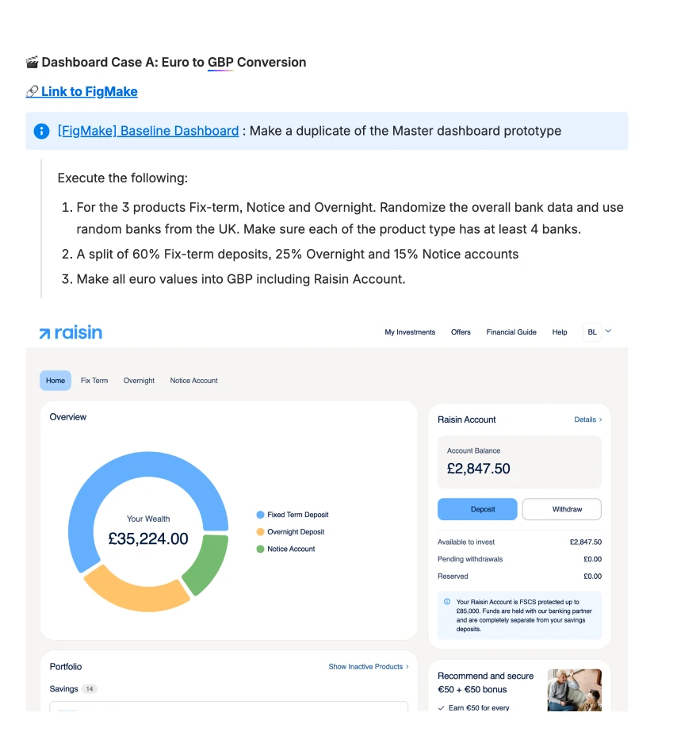
Task: Click the Dashboard Case A heading
Action: click(x=174, y=63)
